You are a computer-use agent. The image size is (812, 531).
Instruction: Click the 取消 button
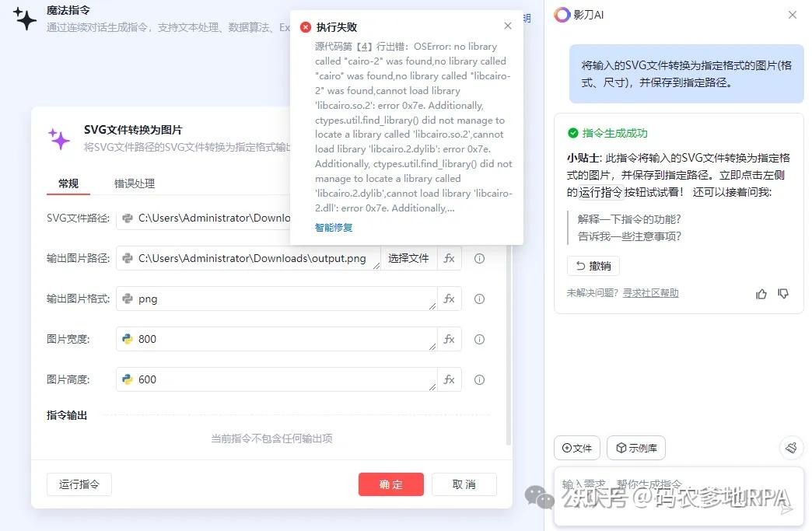coord(464,484)
